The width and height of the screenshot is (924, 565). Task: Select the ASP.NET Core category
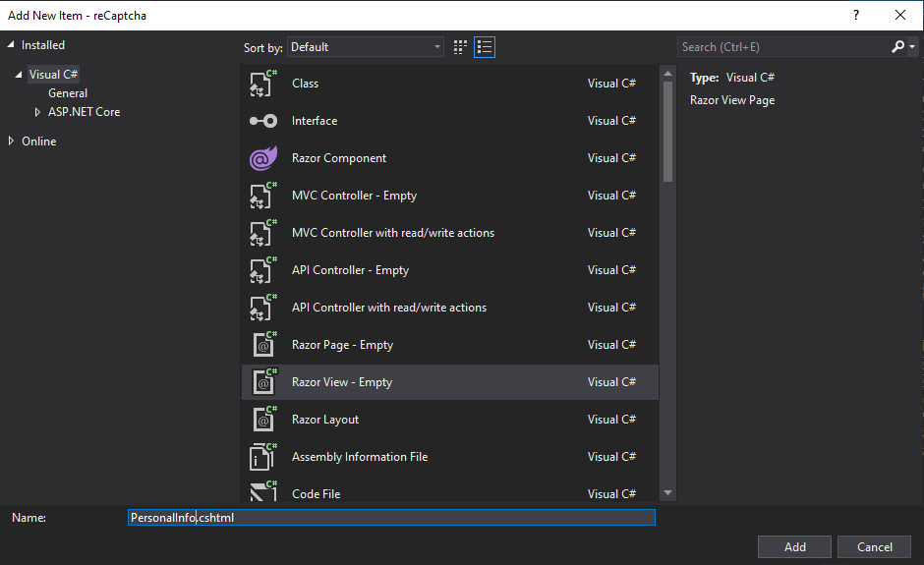coord(85,112)
